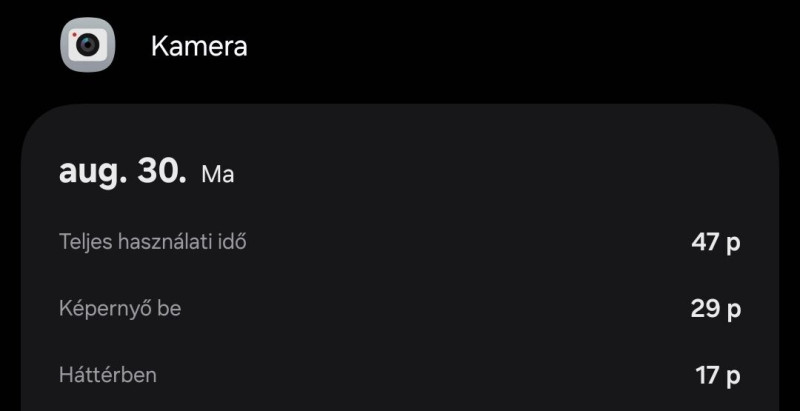The height and width of the screenshot is (411, 800).
Task: Click the digits 17 in background value
Action: [708, 376]
